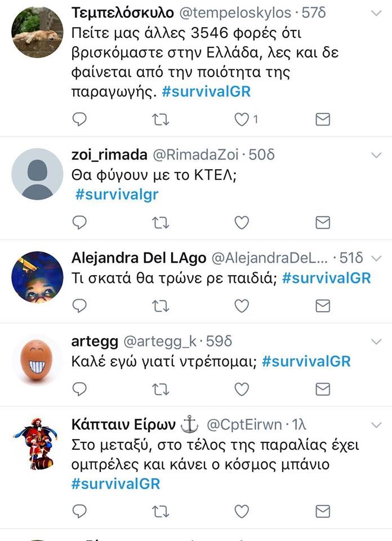Screen dimensions: 392x541
Task: Like the Τεμπελόσκυλο tweet with 1 like
Action: click(246, 119)
